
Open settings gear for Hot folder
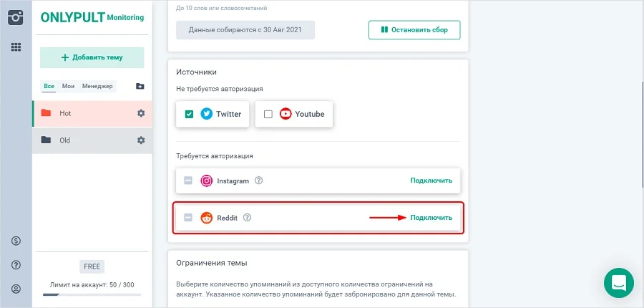(x=141, y=113)
